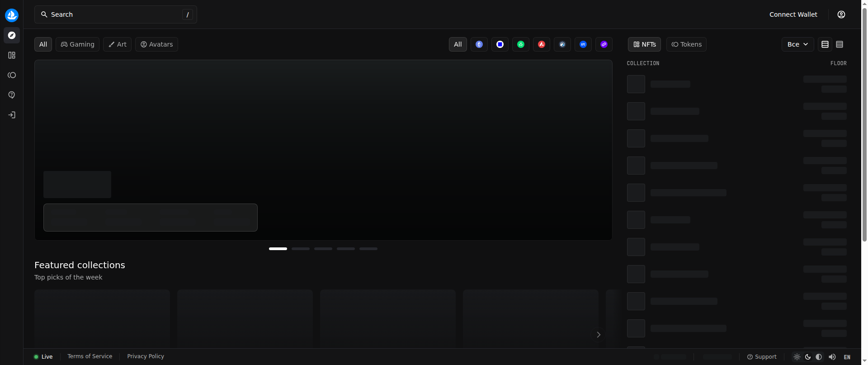Filter by the Base blue-square chain icon

click(500, 44)
